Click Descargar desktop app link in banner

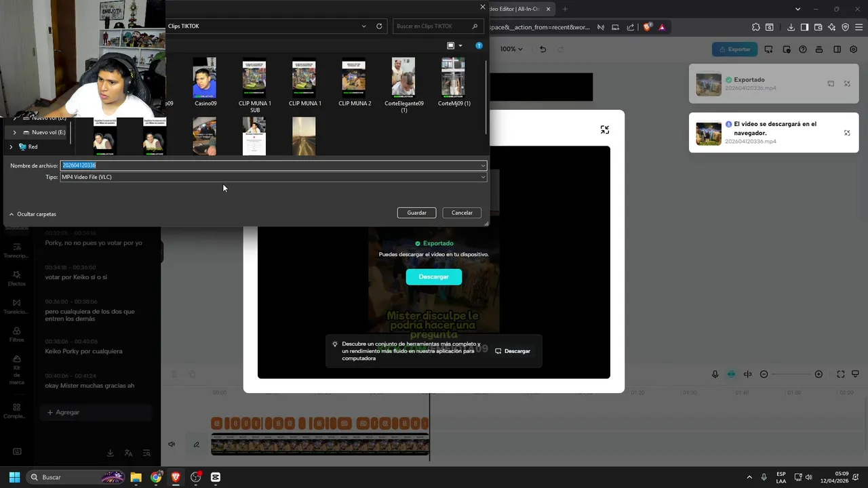(x=513, y=351)
